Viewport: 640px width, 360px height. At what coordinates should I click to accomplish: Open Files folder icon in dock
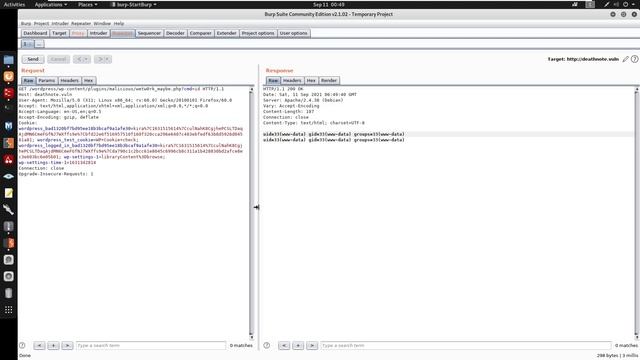tap(9, 60)
